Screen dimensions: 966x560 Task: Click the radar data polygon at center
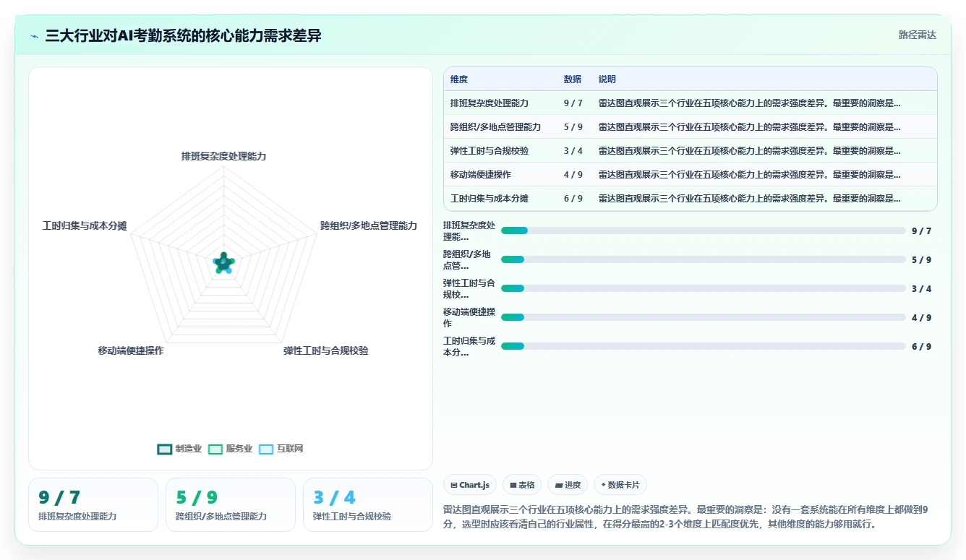pyautogui.click(x=224, y=264)
